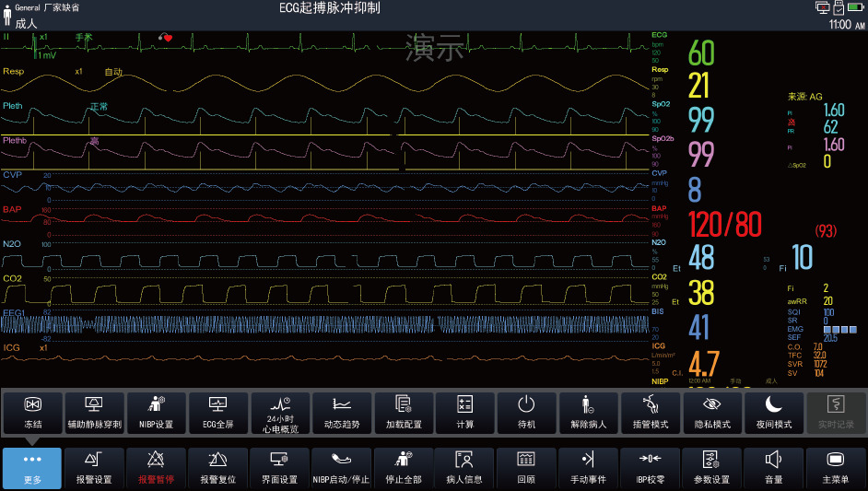The width and height of the screenshot is (868, 491).
Task: Click the adult patient figure icon
Action: click(7, 15)
